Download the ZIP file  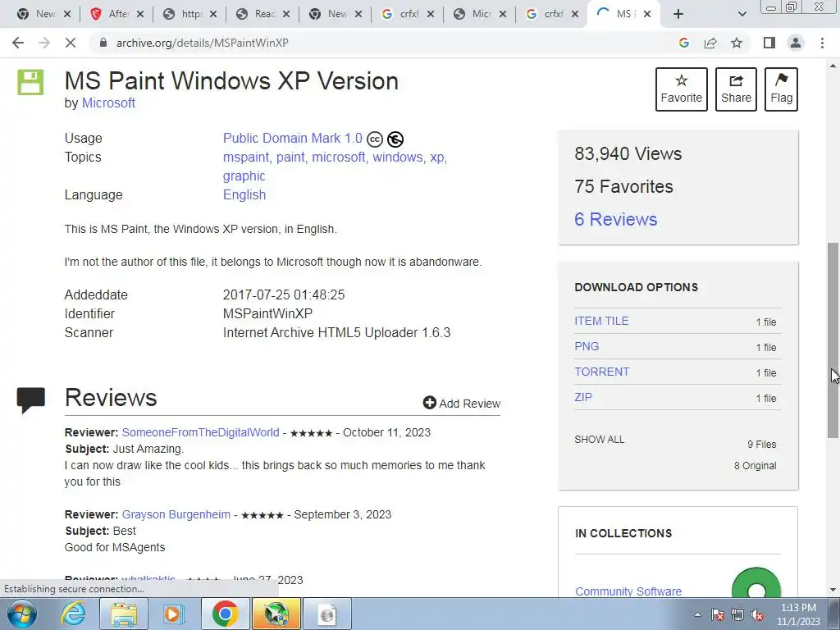click(x=583, y=397)
